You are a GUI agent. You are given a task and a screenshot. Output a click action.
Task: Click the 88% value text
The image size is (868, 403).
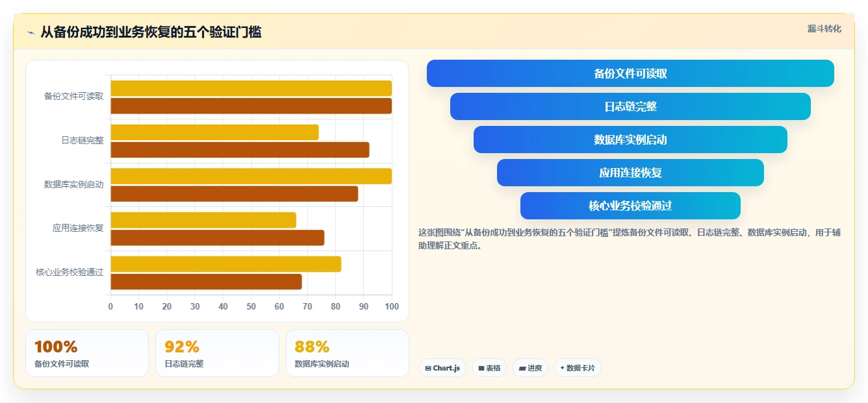(x=312, y=347)
